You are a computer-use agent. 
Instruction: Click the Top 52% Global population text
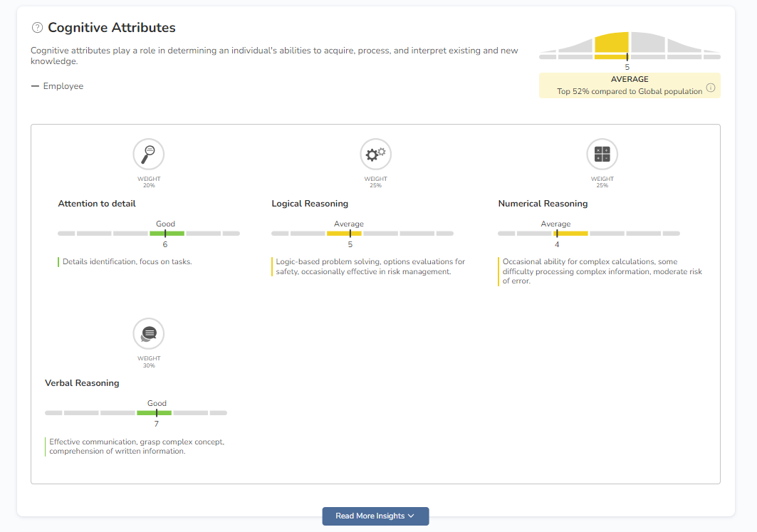[x=630, y=91]
